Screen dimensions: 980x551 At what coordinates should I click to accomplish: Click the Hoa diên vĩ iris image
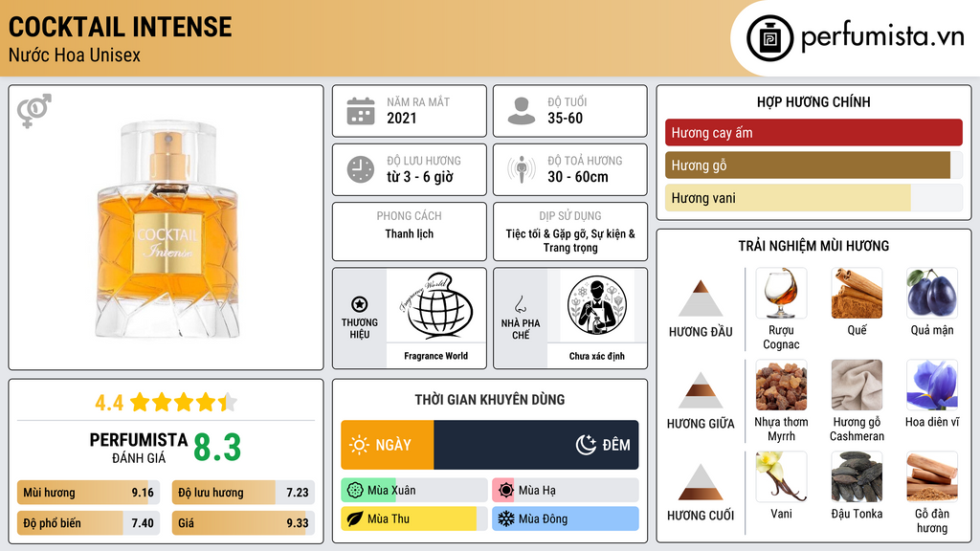click(932, 386)
